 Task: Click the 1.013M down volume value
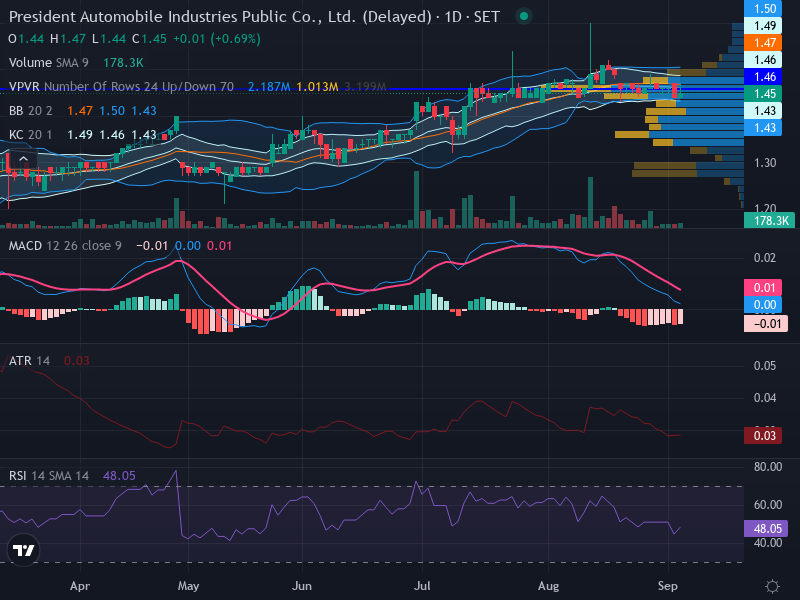coord(317,87)
